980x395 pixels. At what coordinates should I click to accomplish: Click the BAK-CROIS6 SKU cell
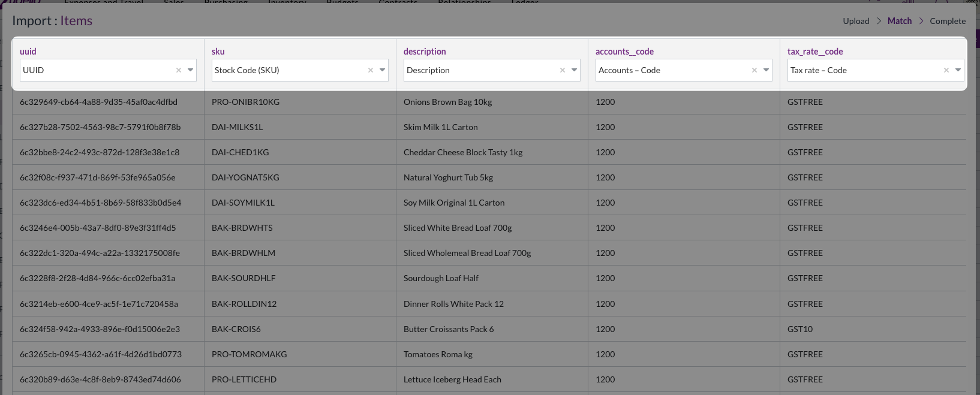coord(236,329)
